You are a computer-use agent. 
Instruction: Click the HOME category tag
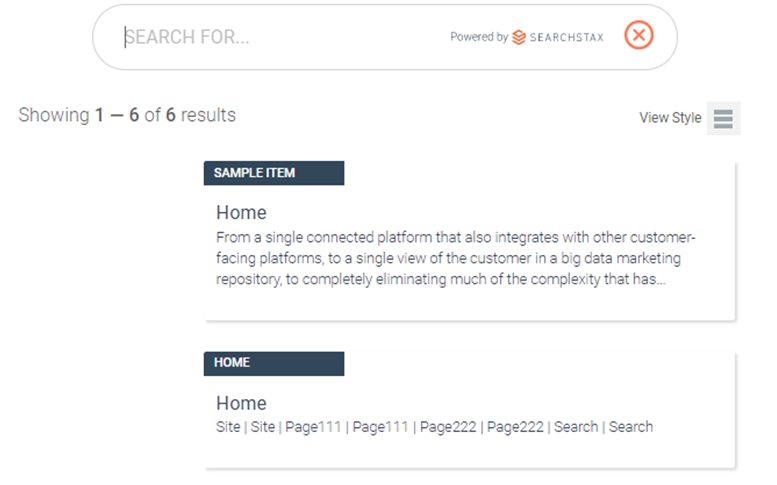coord(274,363)
